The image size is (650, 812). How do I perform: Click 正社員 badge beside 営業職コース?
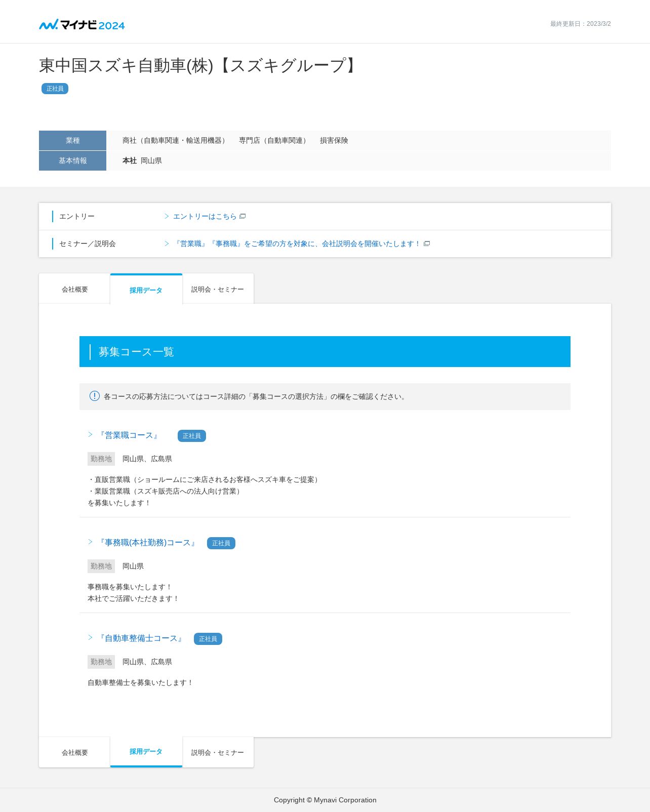pos(192,436)
